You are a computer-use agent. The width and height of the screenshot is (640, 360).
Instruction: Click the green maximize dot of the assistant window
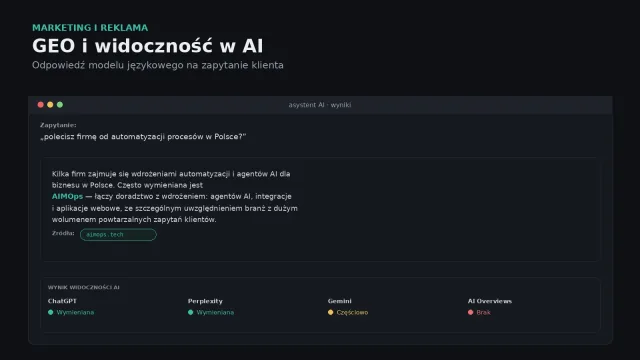[60, 105]
